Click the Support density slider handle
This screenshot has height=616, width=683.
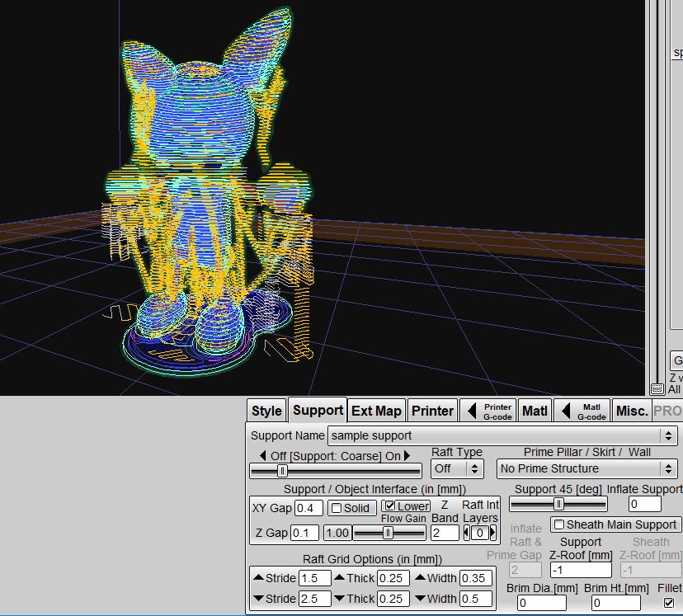tap(282, 471)
